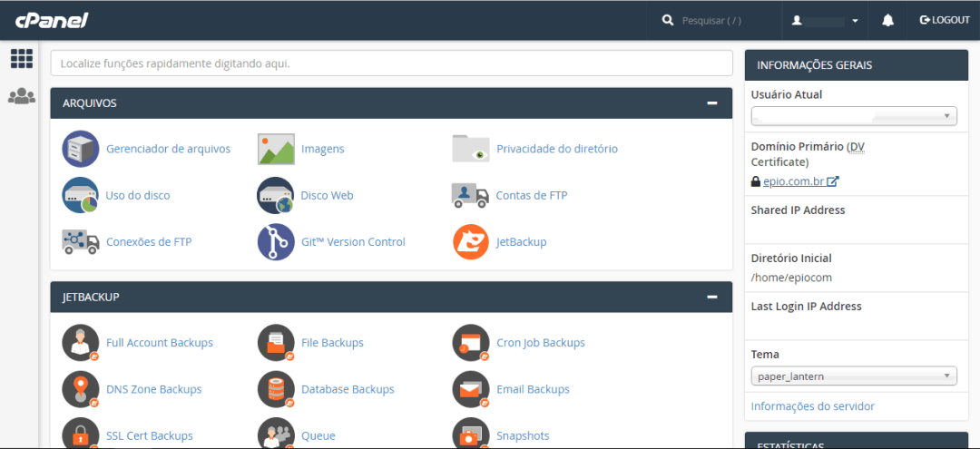Select the Uso do disco icon
This screenshot has width=980, height=449.
coord(81,195)
